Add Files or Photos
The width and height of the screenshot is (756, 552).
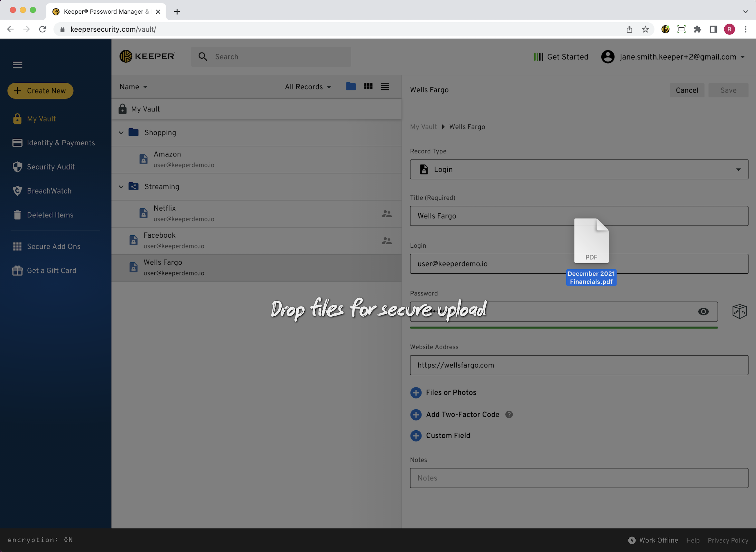point(443,393)
